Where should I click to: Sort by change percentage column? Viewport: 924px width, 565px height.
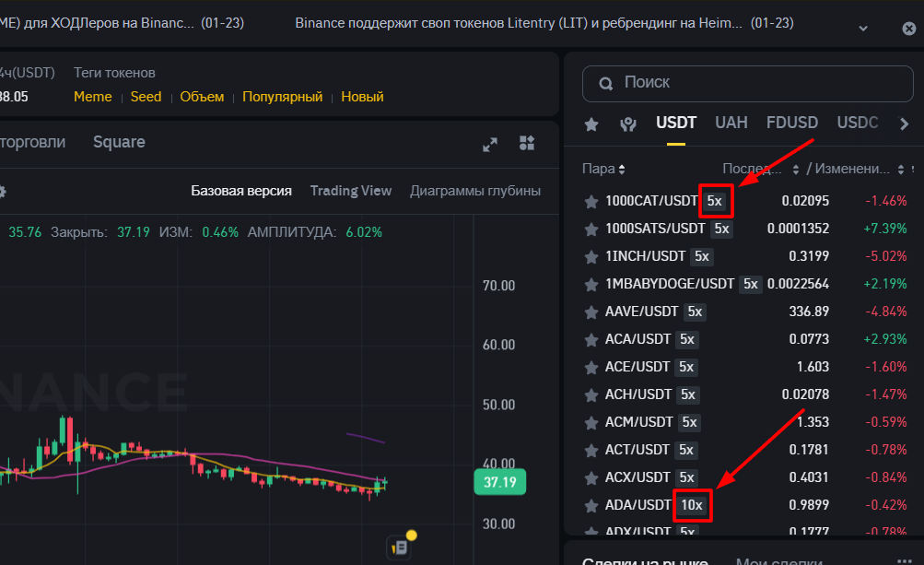(860, 169)
